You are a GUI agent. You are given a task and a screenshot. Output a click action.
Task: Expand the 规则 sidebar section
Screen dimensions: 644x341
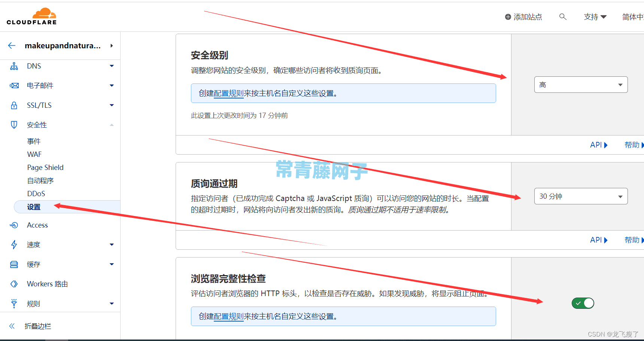(x=111, y=304)
